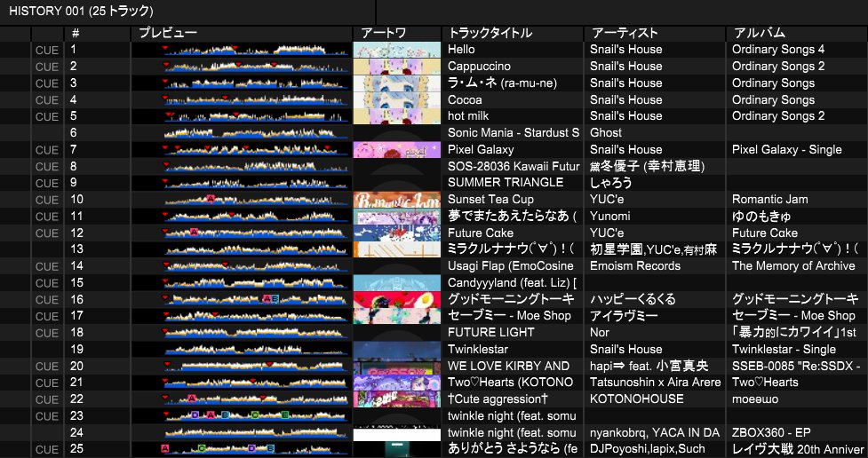Click the CUE tag on track 25 row
This screenshot has width=868, height=458.
click(x=47, y=450)
